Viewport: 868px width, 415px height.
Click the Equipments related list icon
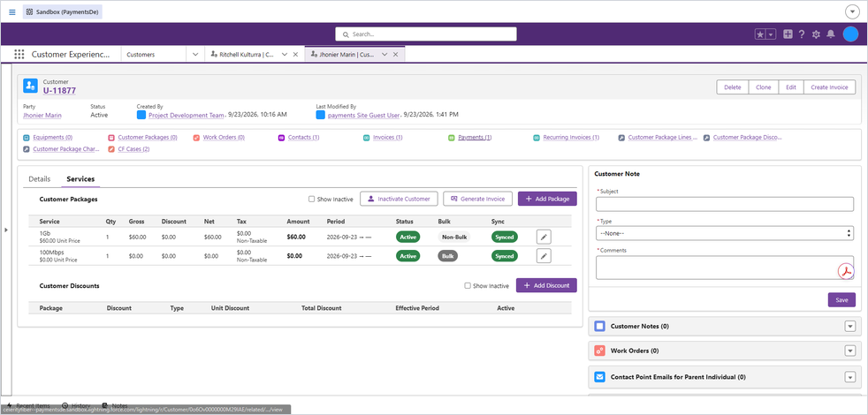[26, 137]
